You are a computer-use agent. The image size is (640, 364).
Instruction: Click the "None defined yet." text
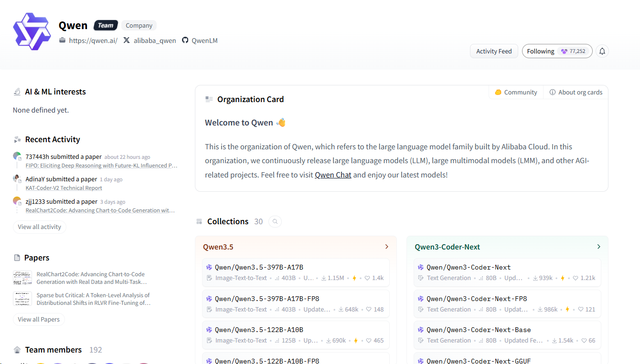point(41,110)
